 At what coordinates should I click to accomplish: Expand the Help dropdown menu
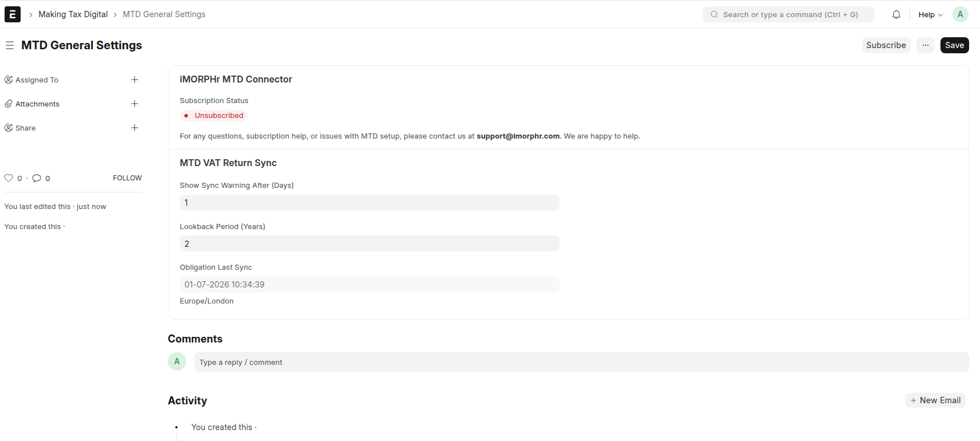(930, 14)
